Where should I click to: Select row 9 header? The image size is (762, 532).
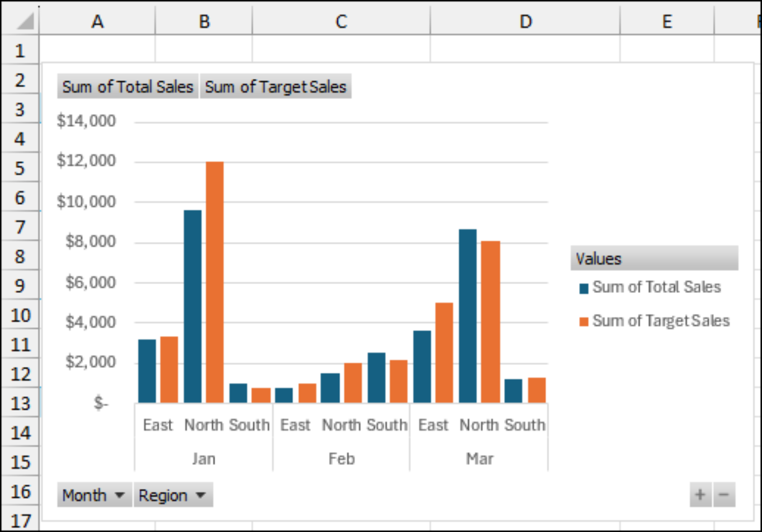[20, 285]
